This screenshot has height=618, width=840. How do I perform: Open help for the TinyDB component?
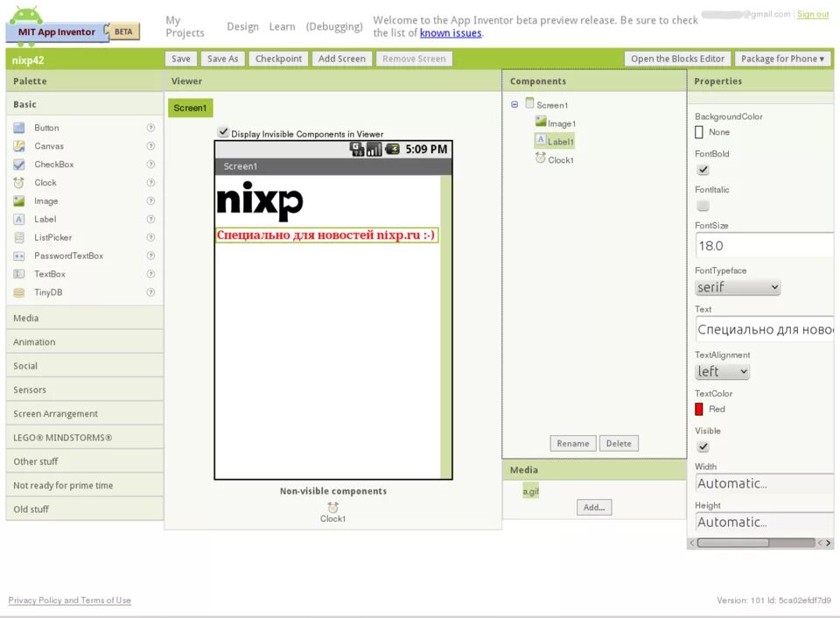[151, 292]
